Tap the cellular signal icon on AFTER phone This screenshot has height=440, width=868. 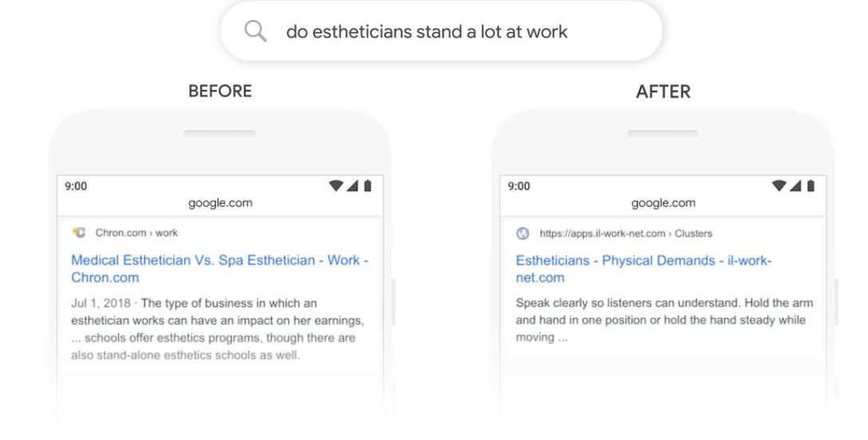pos(795,186)
